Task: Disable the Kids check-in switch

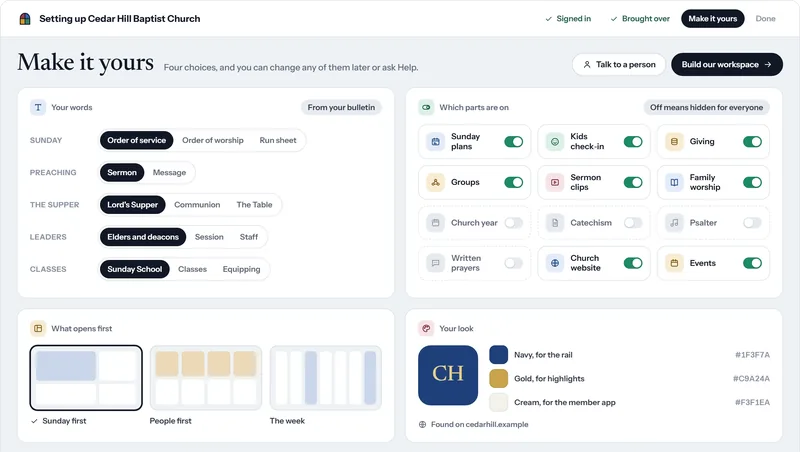Action: pos(633,142)
